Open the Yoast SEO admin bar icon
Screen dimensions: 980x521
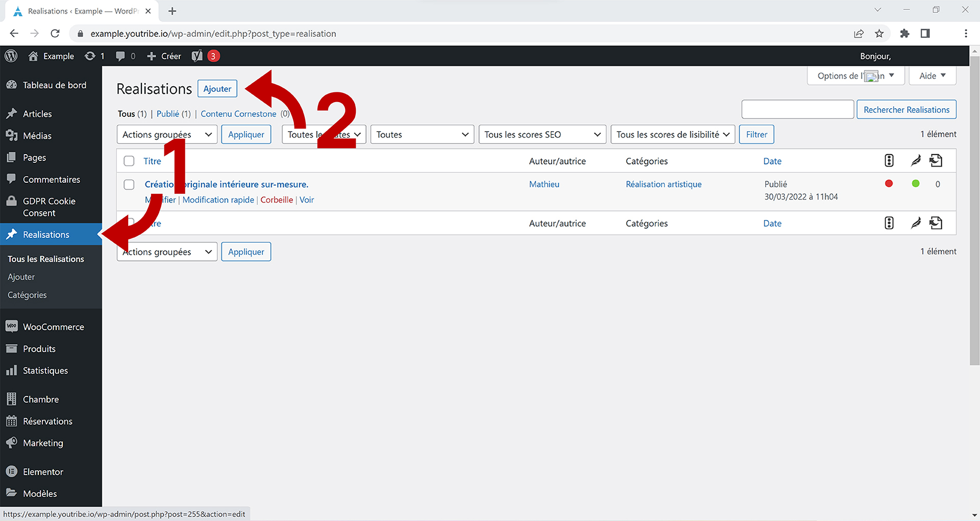click(x=198, y=56)
